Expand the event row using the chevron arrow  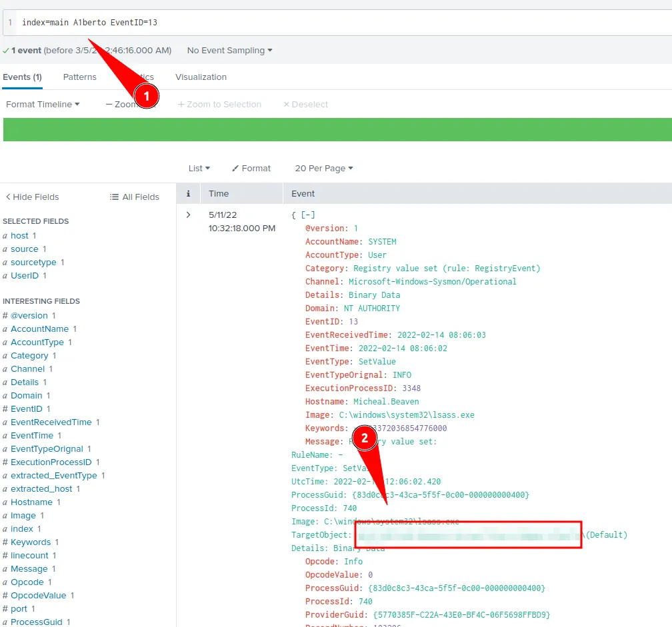[x=189, y=215]
